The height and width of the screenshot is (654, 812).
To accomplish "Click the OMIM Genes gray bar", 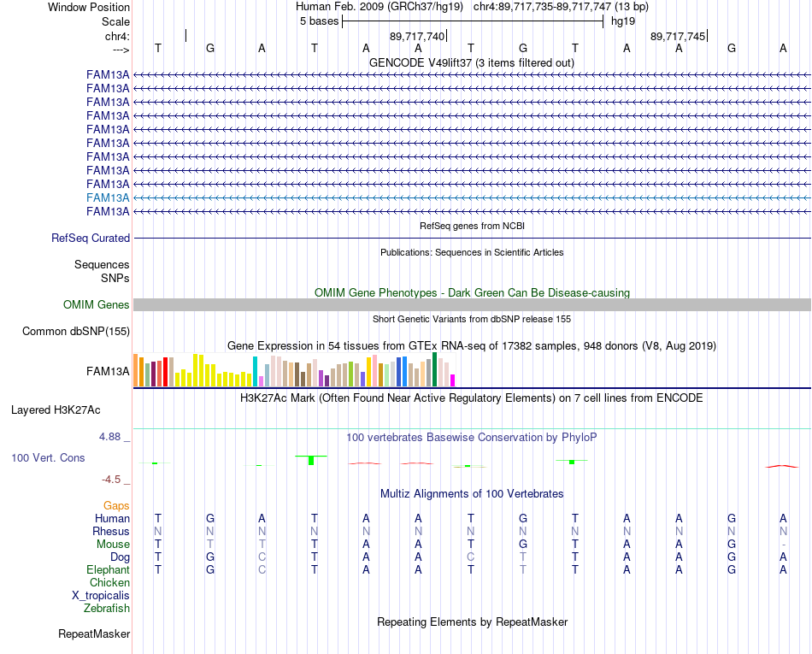I will pyautogui.click(x=472, y=304).
